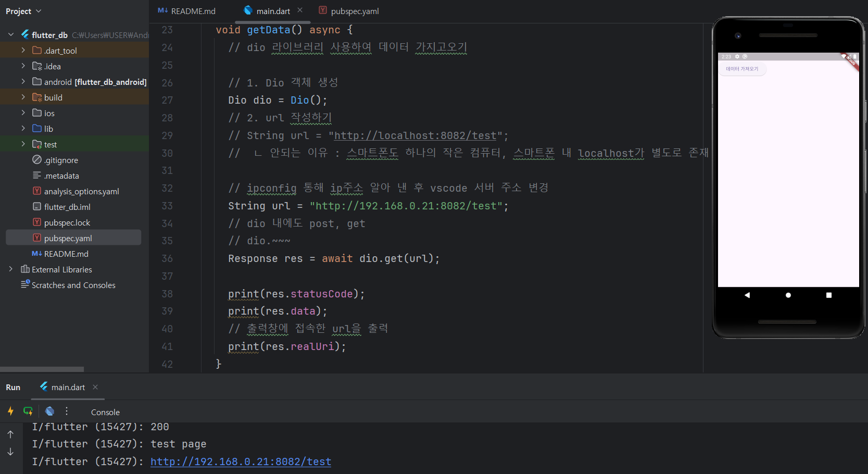Click the Flutter Hot Reload lightning icon
868x474 pixels.
coord(10,411)
